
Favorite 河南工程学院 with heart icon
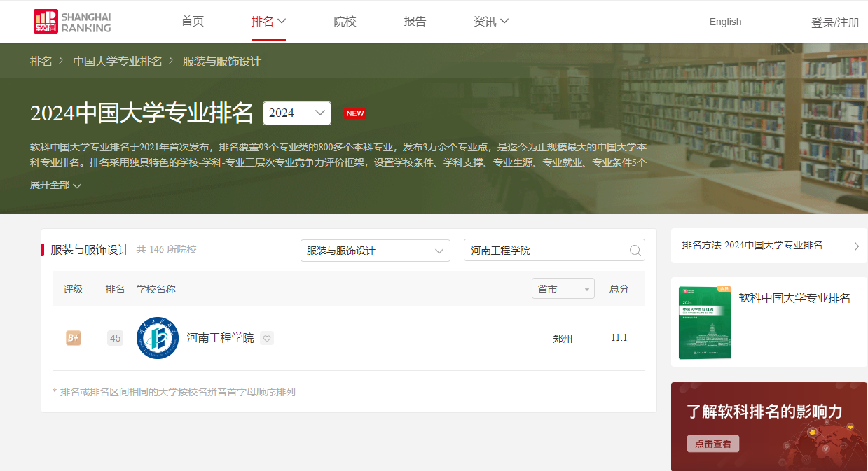(x=266, y=338)
